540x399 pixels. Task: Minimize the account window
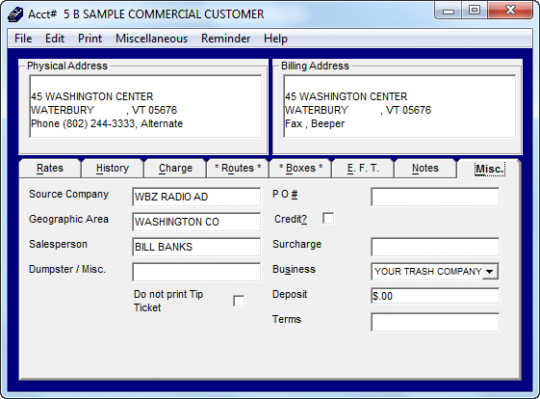click(448, 11)
